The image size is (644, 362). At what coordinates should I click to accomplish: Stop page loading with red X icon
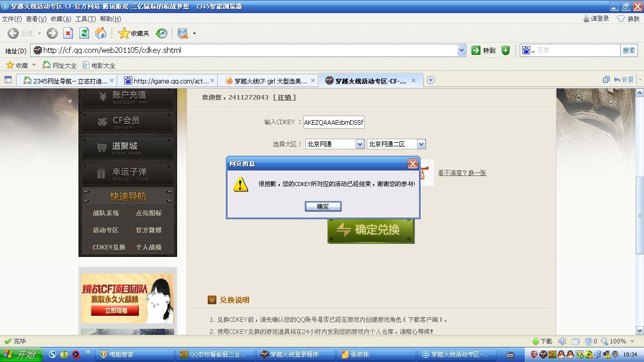click(68, 33)
